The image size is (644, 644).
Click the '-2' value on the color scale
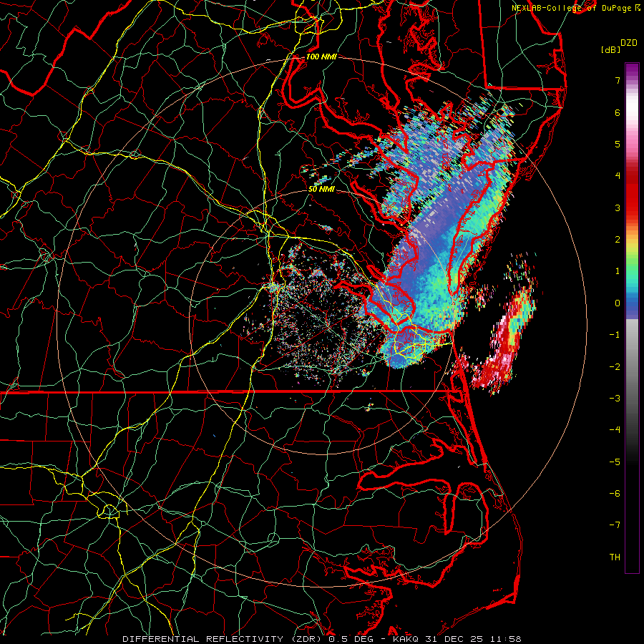[615, 367]
